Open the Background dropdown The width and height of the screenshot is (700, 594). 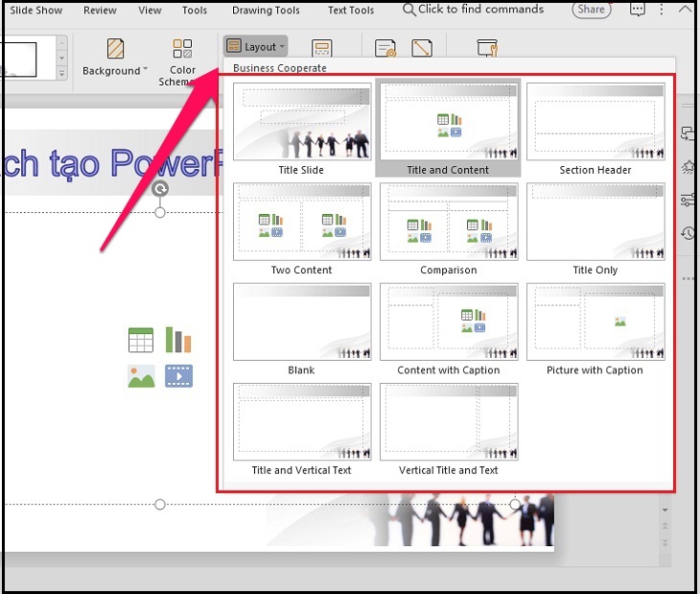[115, 71]
